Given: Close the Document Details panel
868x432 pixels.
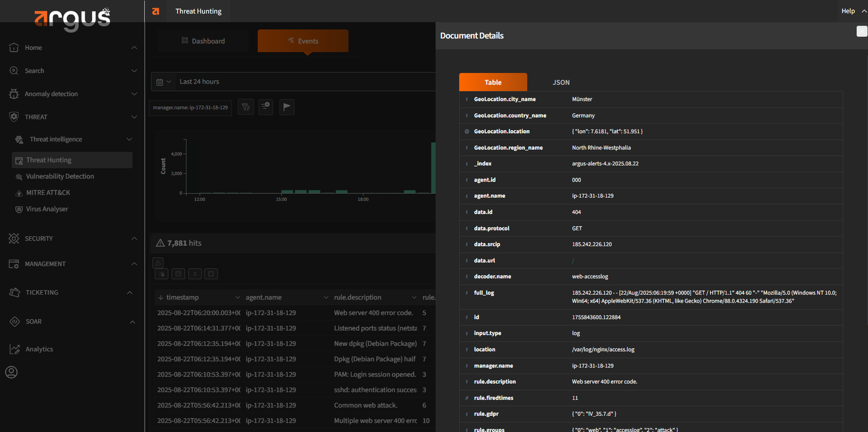Looking at the screenshot, I should [x=861, y=31].
